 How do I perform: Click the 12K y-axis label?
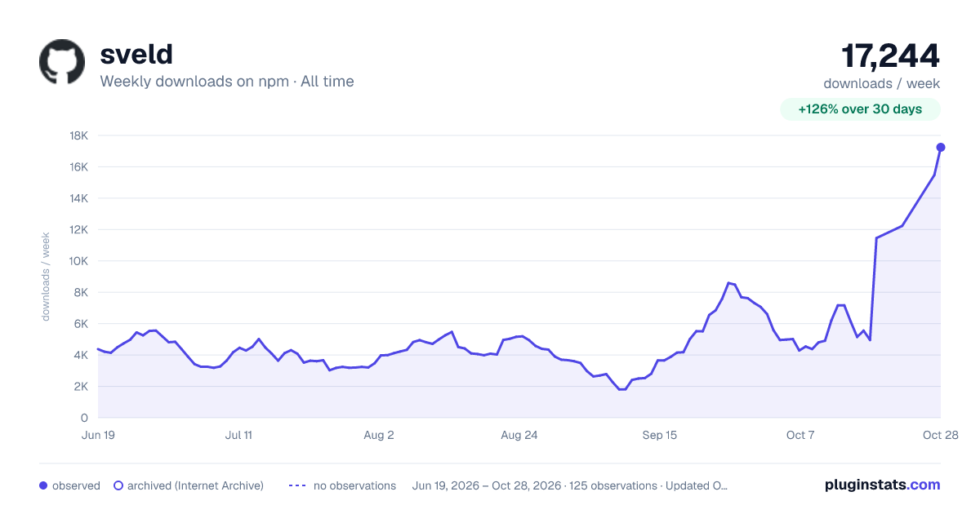(79, 229)
